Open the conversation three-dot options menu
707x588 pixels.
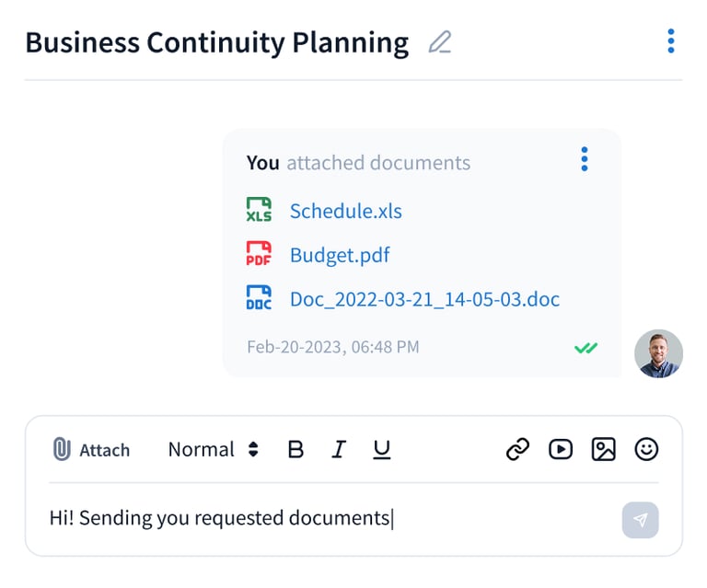pyautogui.click(x=670, y=41)
